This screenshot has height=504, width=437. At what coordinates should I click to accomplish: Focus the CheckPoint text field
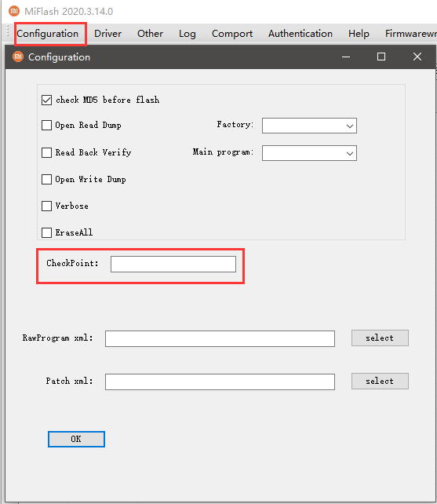pyautogui.click(x=173, y=264)
